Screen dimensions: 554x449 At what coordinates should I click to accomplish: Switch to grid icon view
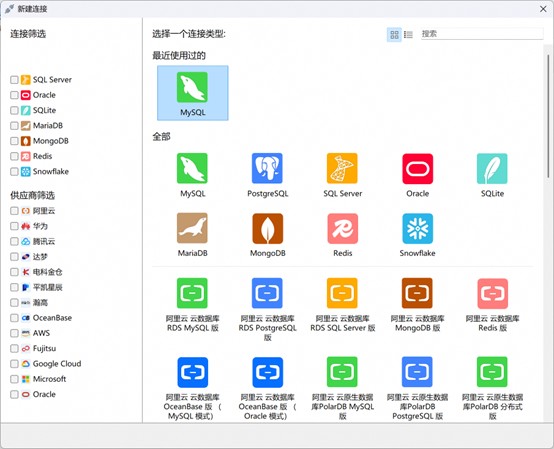(394, 34)
